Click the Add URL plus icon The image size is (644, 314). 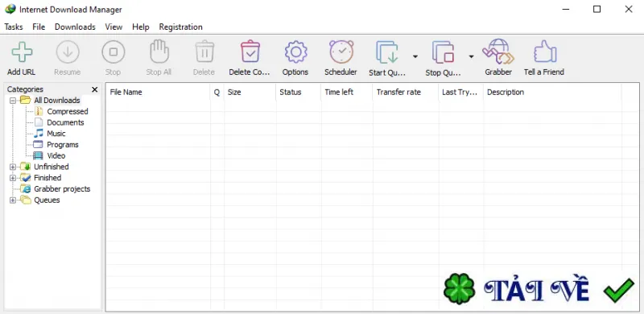(x=22, y=52)
